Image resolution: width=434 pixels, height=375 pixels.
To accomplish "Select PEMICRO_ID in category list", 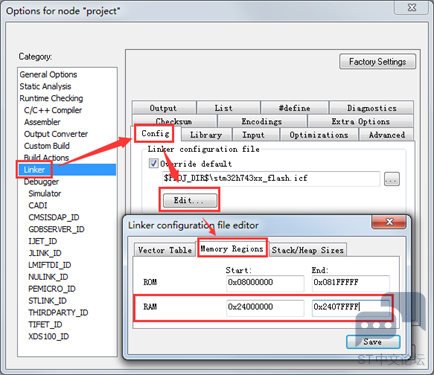I will click(x=52, y=289).
